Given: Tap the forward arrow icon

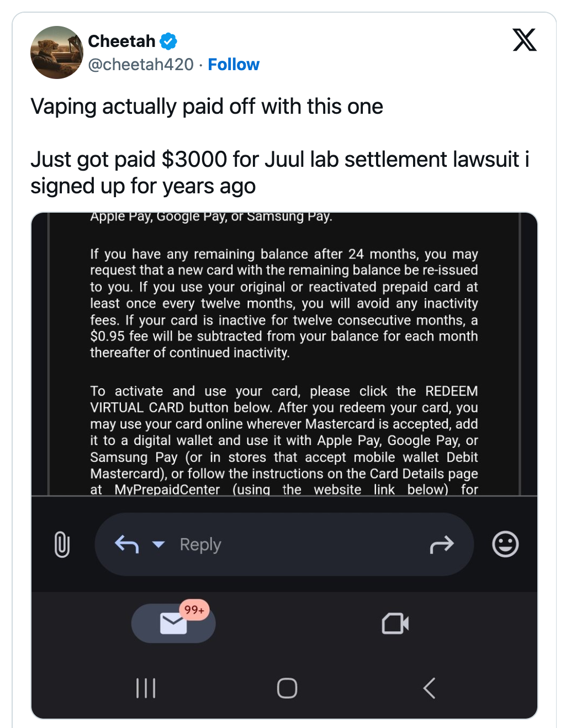Looking at the screenshot, I should point(441,545).
